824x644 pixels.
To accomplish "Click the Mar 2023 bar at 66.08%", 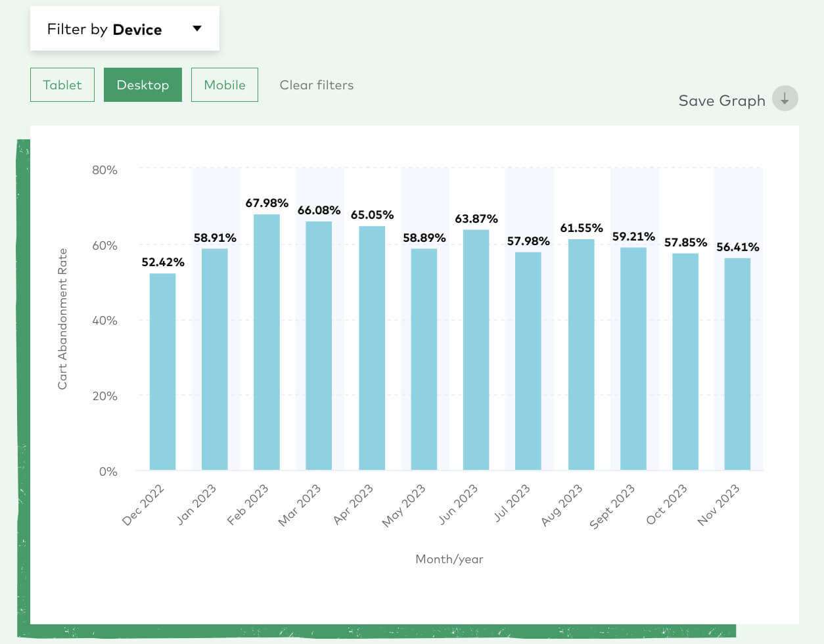I will 319,345.
